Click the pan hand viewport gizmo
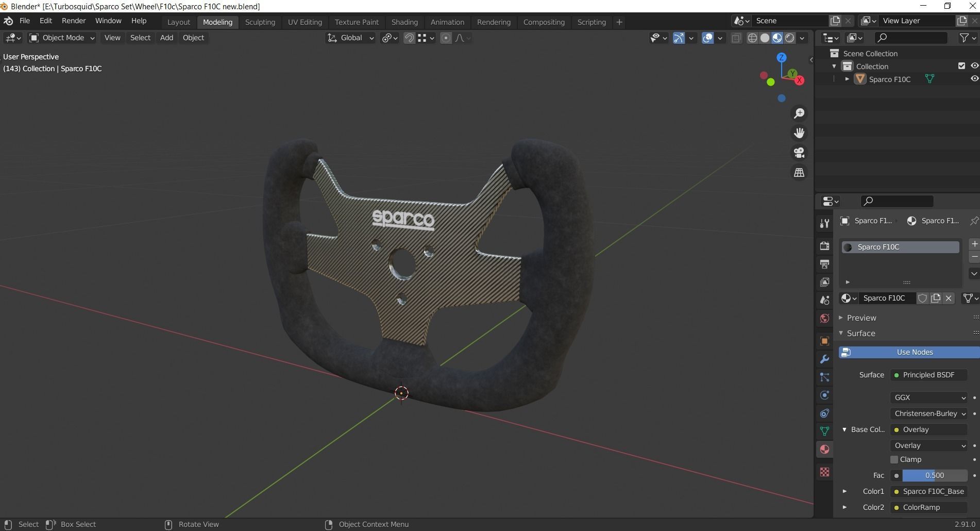The width and height of the screenshot is (980, 531). point(799,133)
